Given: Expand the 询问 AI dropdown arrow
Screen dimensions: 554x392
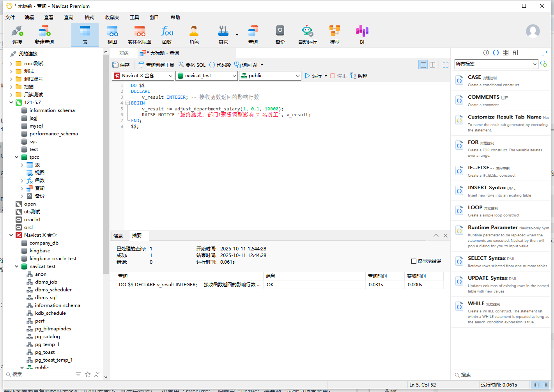Looking at the screenshot, I should 262,65.
